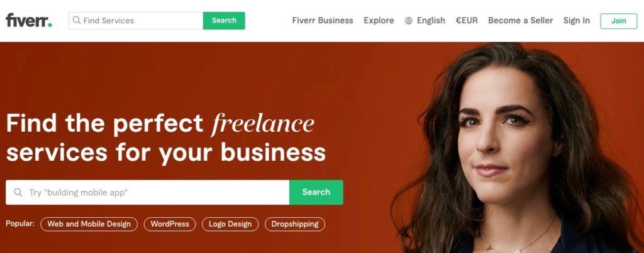Open the Fiverr Business menu item
This screenshot has height=253, width=644.
(323, 21)
